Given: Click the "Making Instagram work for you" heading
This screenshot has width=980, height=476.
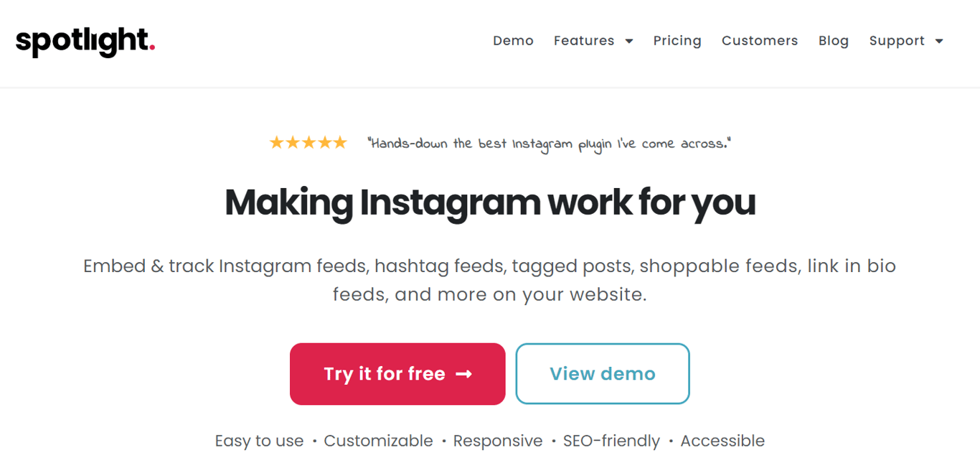Looking at the screenshot, I should 490,202.
